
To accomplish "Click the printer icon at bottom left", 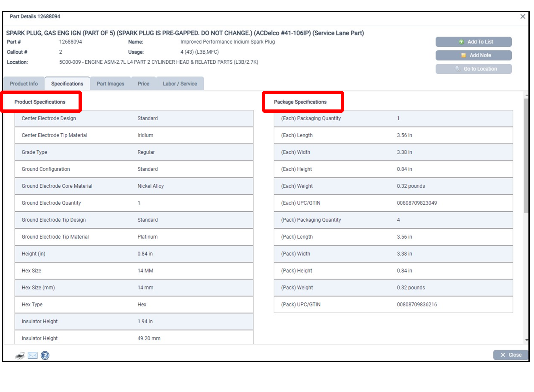I will tap(20, 355).
